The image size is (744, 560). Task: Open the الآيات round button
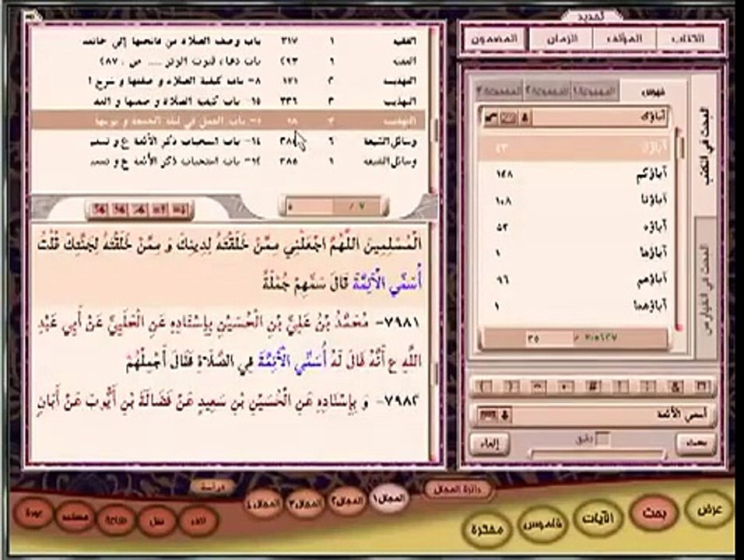(598, 518)
